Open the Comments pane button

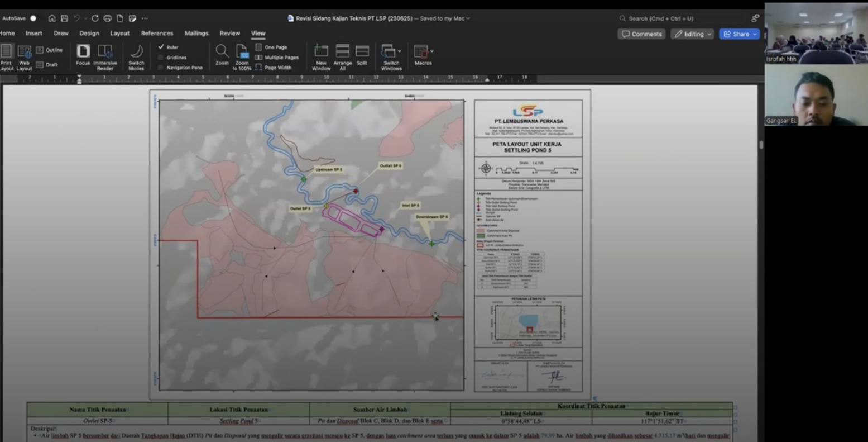coord(641,34)
